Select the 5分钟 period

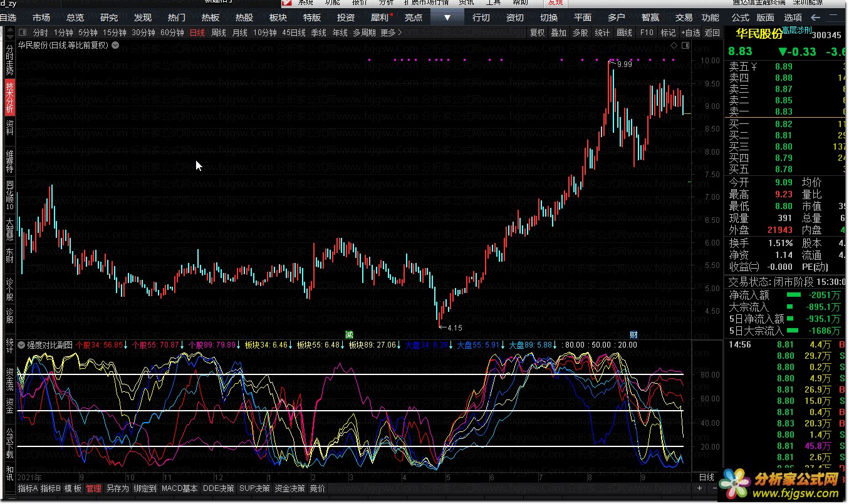[x=88, y=33]
